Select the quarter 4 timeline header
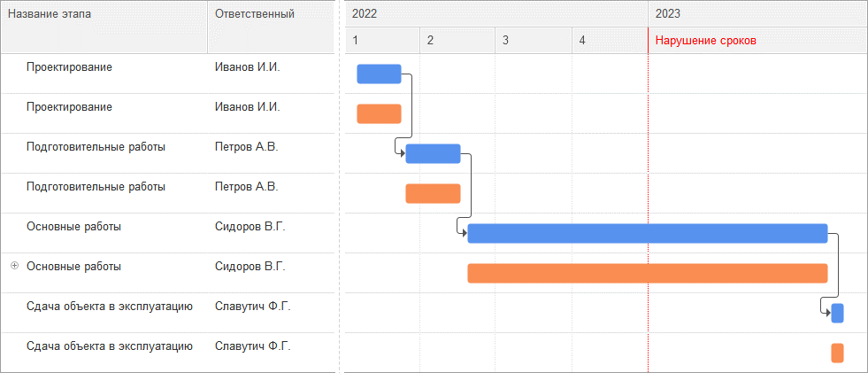 click(609, 40)
